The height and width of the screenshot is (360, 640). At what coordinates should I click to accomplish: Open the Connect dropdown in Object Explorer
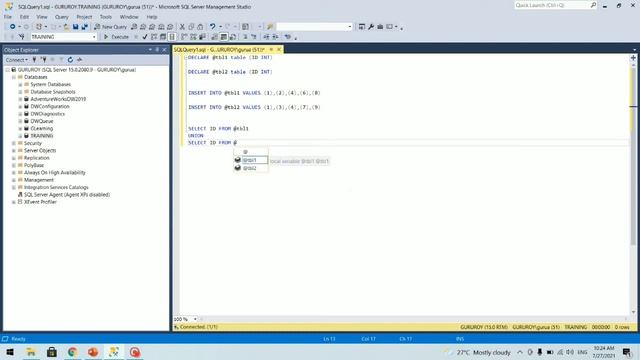pos(16,60)
